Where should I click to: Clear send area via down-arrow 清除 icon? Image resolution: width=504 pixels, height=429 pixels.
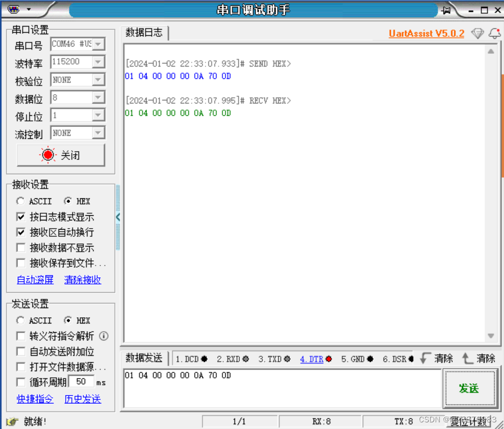(436, 359)
